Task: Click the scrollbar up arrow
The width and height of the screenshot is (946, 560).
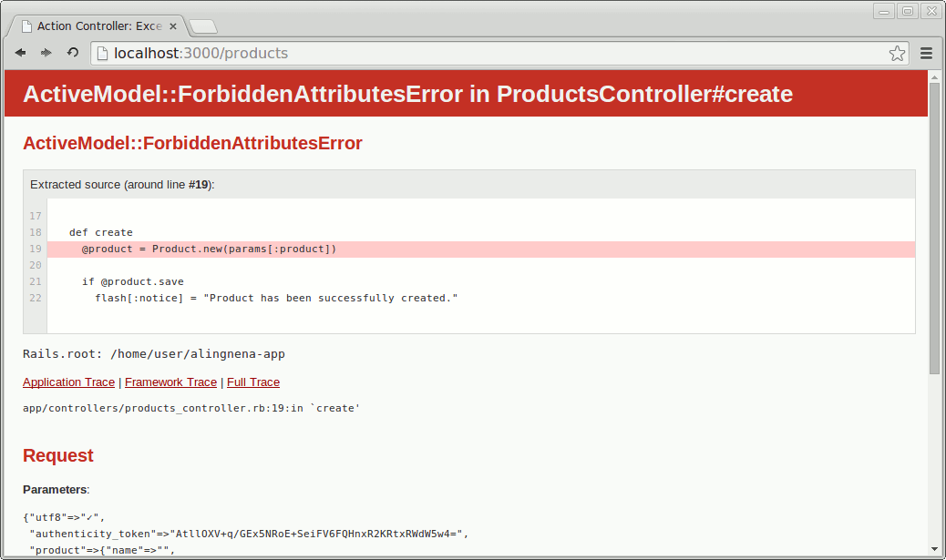Action: [x=934, y=75]
